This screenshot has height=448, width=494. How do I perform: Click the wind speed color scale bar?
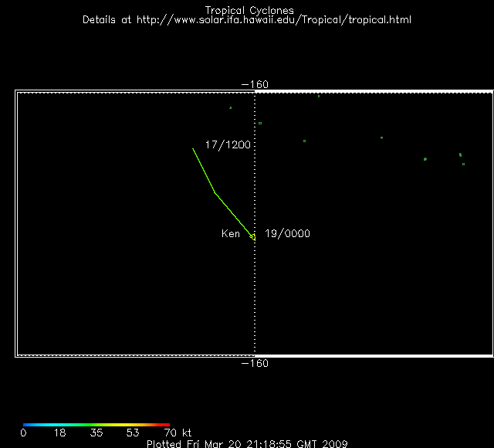(96, 425)
